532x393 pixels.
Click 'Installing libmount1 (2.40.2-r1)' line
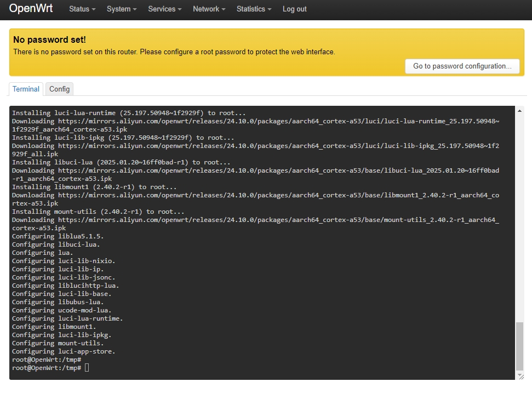click(x=94, y=187)
